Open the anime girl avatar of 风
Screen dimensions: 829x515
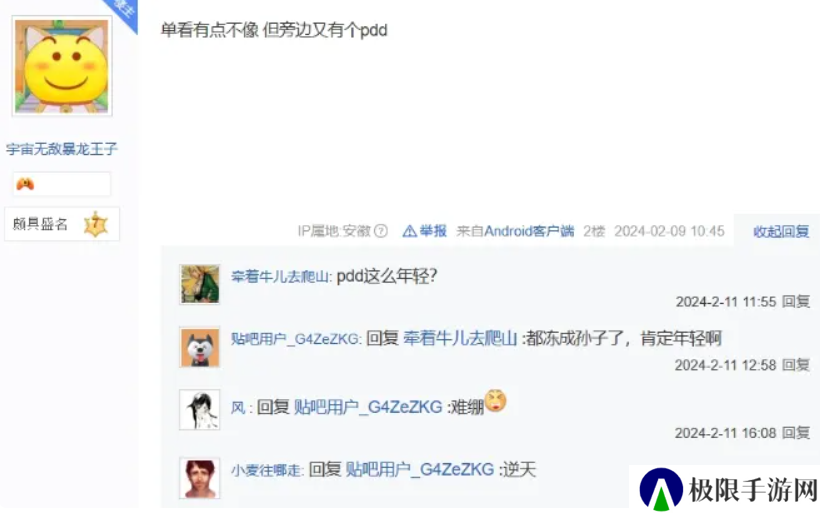click(199, 410)
